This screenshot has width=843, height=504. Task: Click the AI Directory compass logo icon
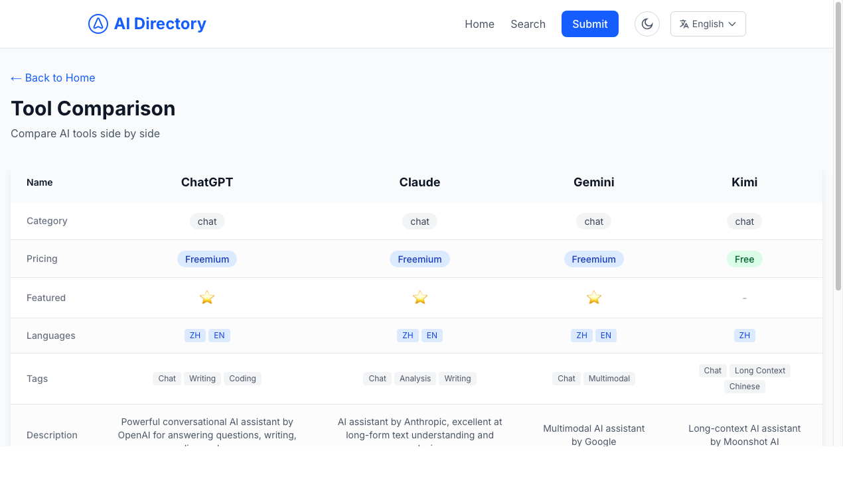tap(98, 23)
